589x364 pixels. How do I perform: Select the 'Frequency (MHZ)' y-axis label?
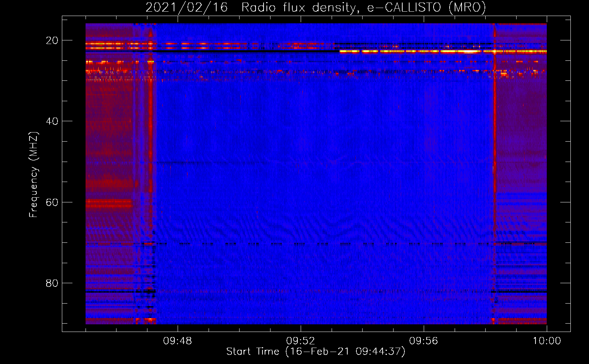click(33, 175)
